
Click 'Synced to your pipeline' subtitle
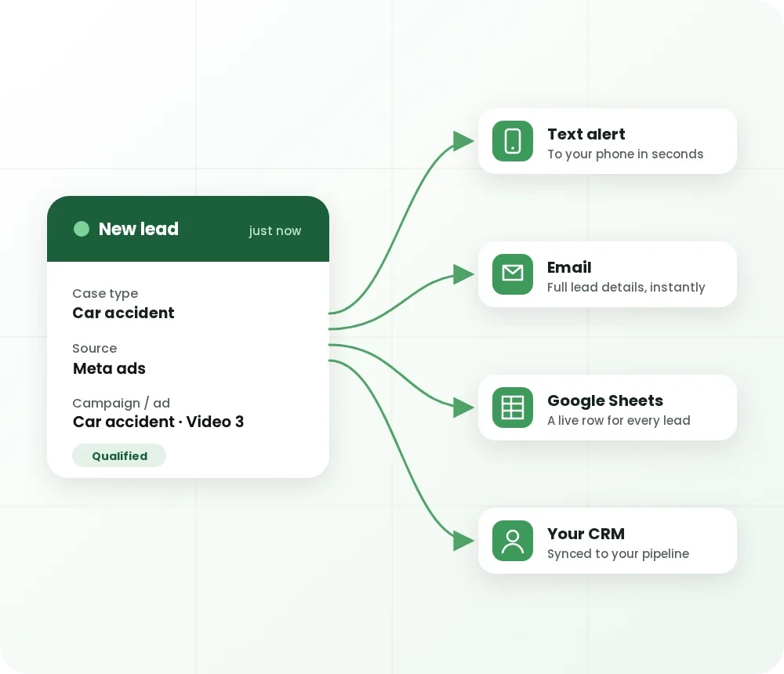(618, 553)
